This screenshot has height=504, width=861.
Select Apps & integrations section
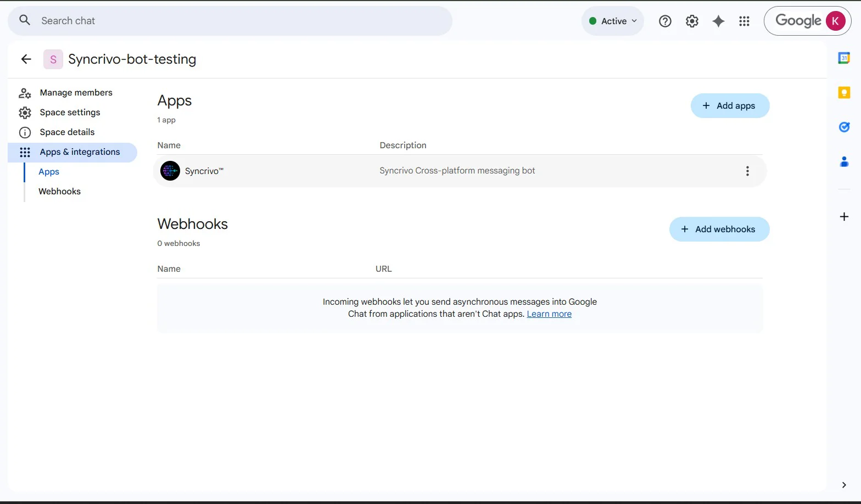[x=72, y=152]
